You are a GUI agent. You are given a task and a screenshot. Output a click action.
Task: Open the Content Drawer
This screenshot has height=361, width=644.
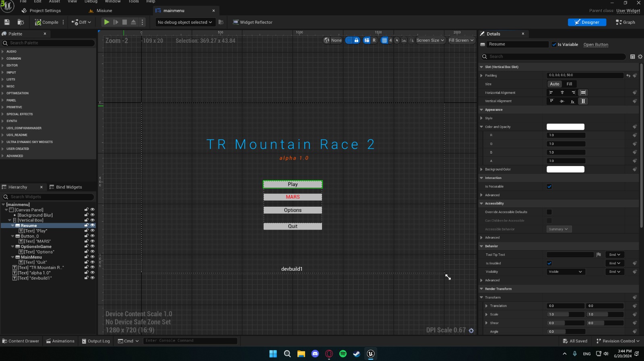(21, 341)
